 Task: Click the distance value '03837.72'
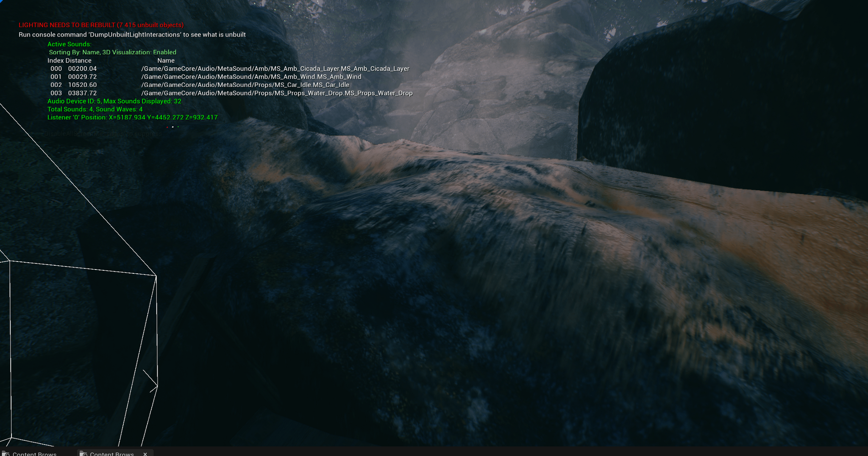(83, 93)
